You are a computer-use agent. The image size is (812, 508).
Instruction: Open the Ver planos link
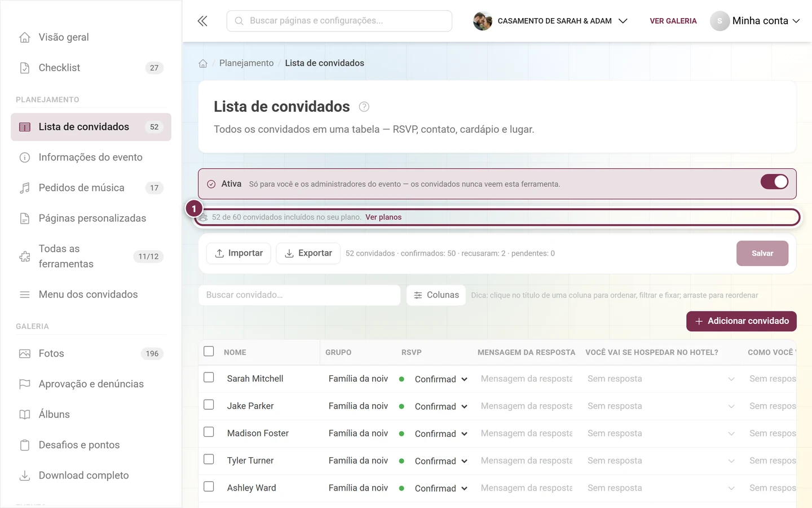383,217
